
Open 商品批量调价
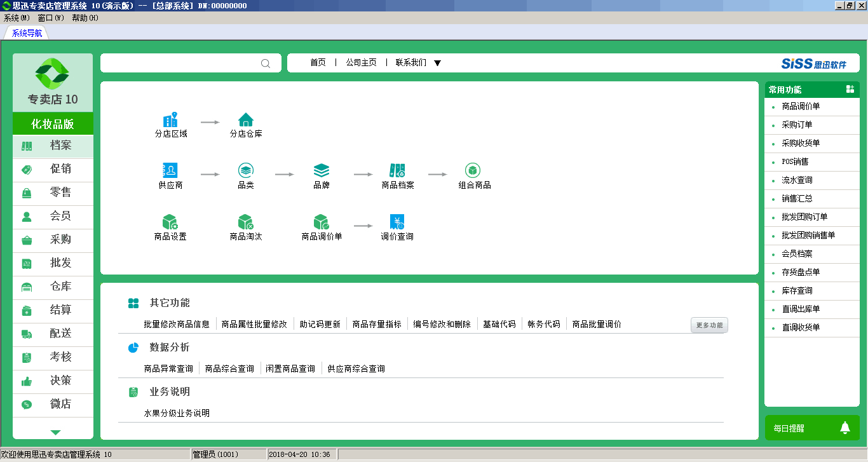click(x=597, y=324)
